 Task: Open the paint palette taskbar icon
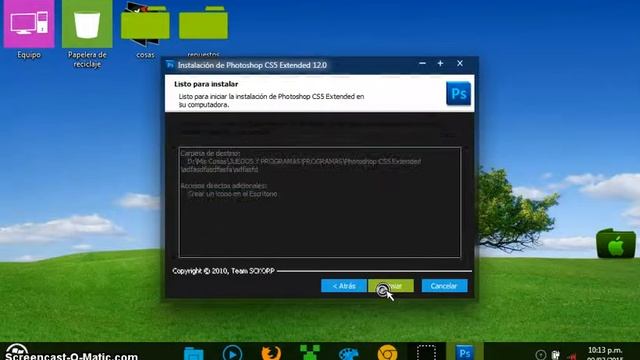pyautogui.click(x=348, y=353)
